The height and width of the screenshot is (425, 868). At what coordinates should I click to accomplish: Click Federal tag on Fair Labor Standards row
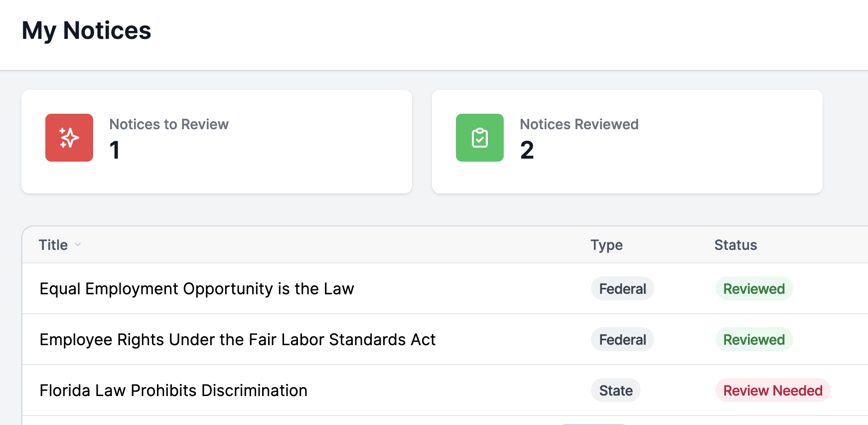[622, 340]
